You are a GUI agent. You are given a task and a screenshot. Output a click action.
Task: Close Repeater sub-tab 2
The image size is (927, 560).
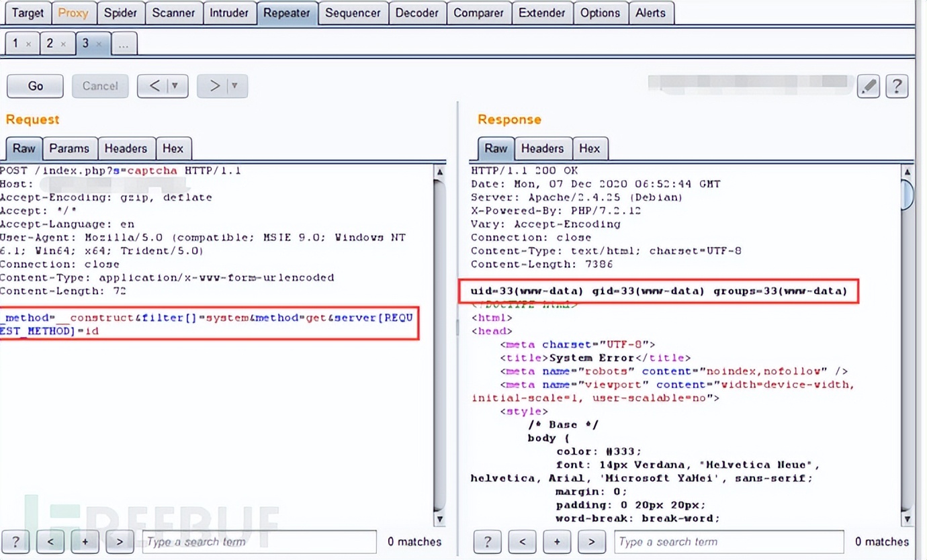[63, 44]
